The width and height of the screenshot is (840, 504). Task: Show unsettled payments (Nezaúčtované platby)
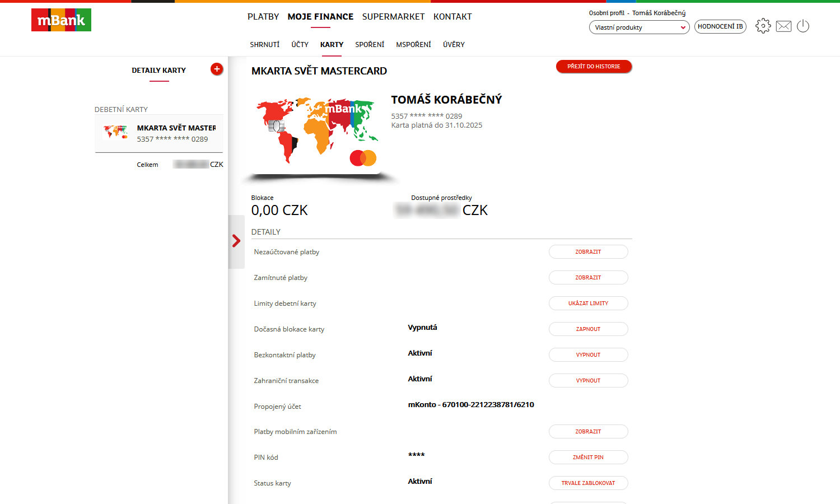pos(588,252)
